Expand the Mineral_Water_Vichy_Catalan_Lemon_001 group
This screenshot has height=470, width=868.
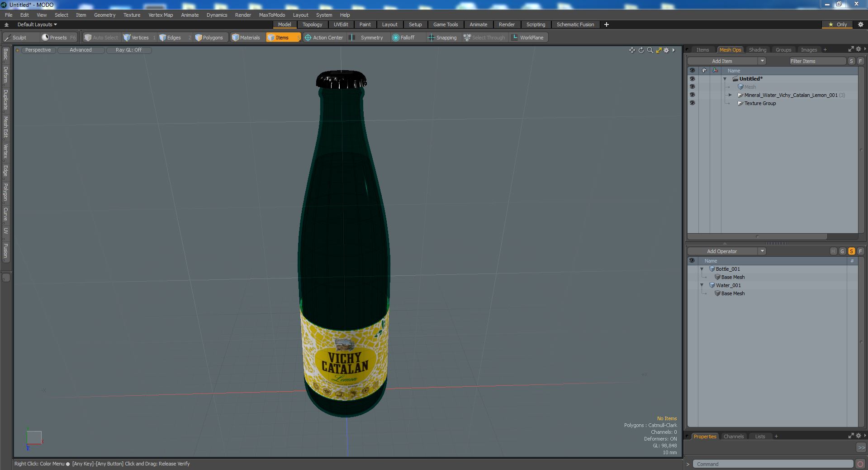tap(730, 95)
